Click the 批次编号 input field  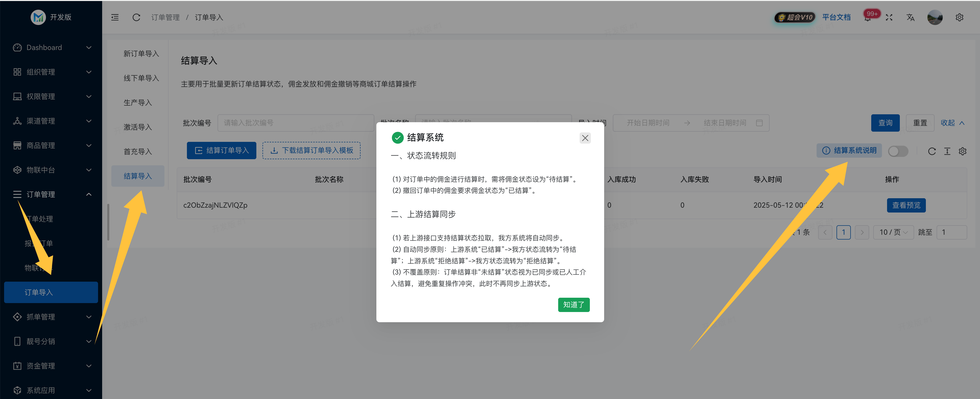click(x=295, y=123)
